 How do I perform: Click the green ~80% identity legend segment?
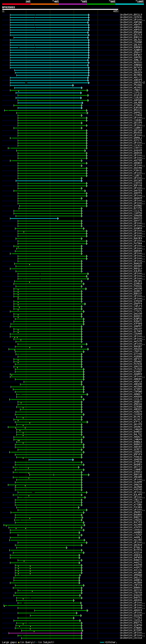pyautogui.click(x=101, y=4)
